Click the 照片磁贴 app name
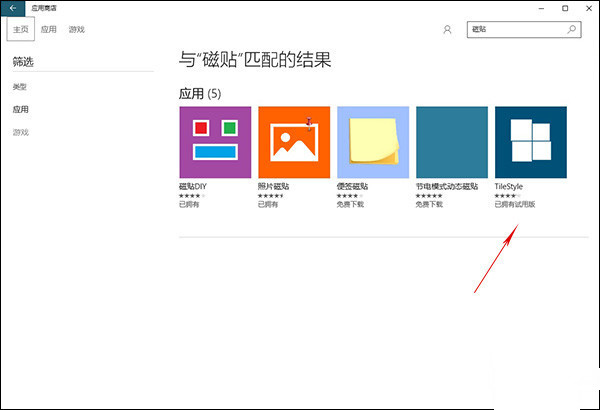This screenshot has width=600, height=410. [x=274, y=186]
